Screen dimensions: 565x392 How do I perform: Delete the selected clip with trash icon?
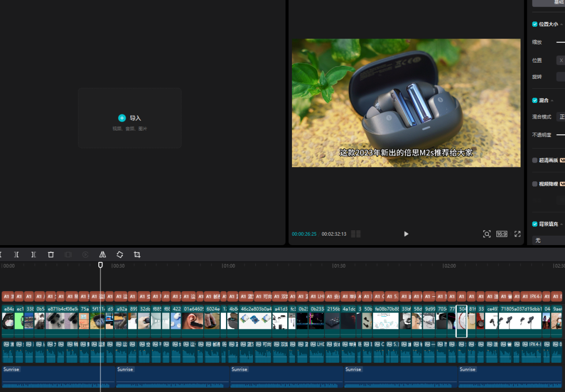click(x=51, y=255)
